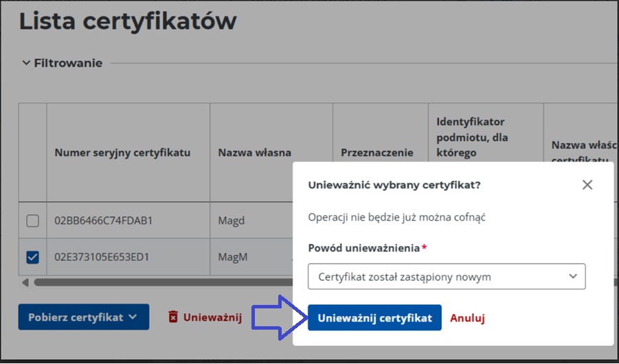Click the Nazwa własna column header
The height and width of the screenshot is (364, 619).
point(254,152)
